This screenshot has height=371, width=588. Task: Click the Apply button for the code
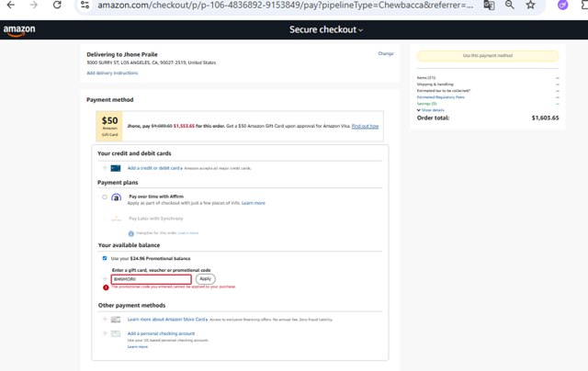pyautogui.click(x=206, y=279)
